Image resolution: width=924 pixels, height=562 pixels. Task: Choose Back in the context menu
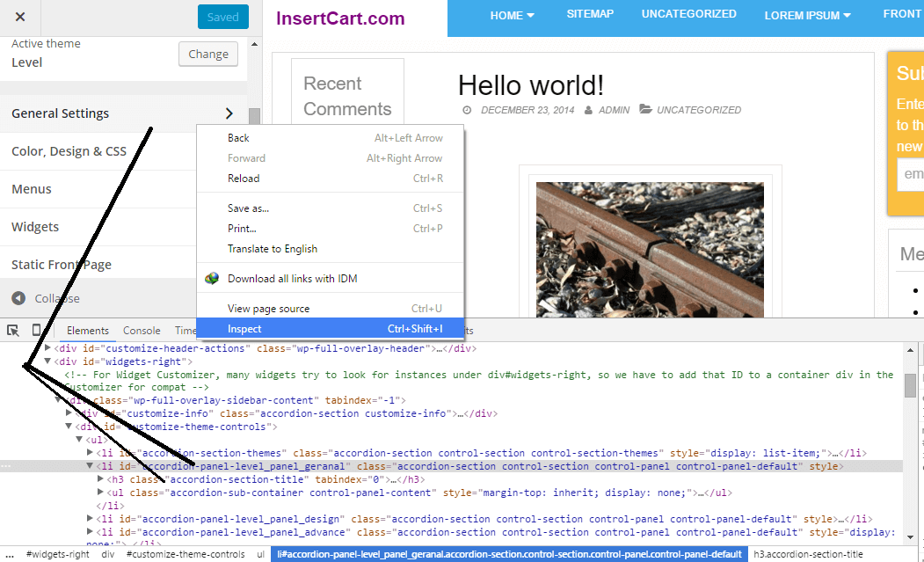pyautogui.click(x=330, y=138)
